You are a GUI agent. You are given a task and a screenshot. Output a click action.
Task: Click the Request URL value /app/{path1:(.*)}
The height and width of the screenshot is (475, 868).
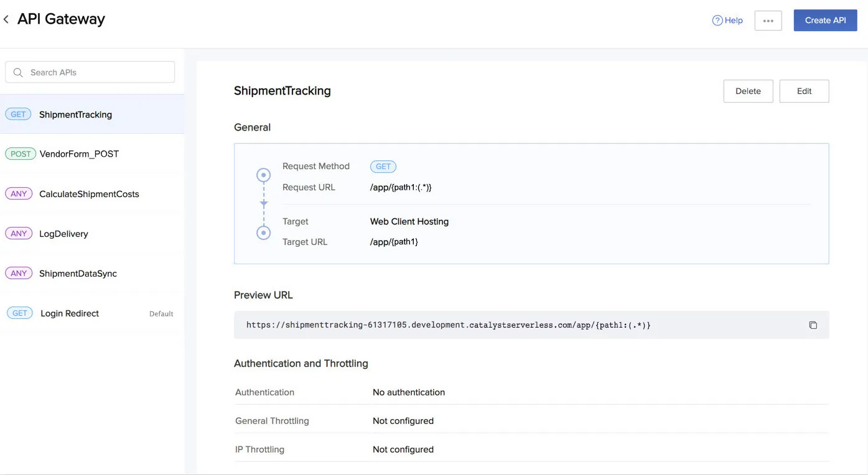coord(401,187)
